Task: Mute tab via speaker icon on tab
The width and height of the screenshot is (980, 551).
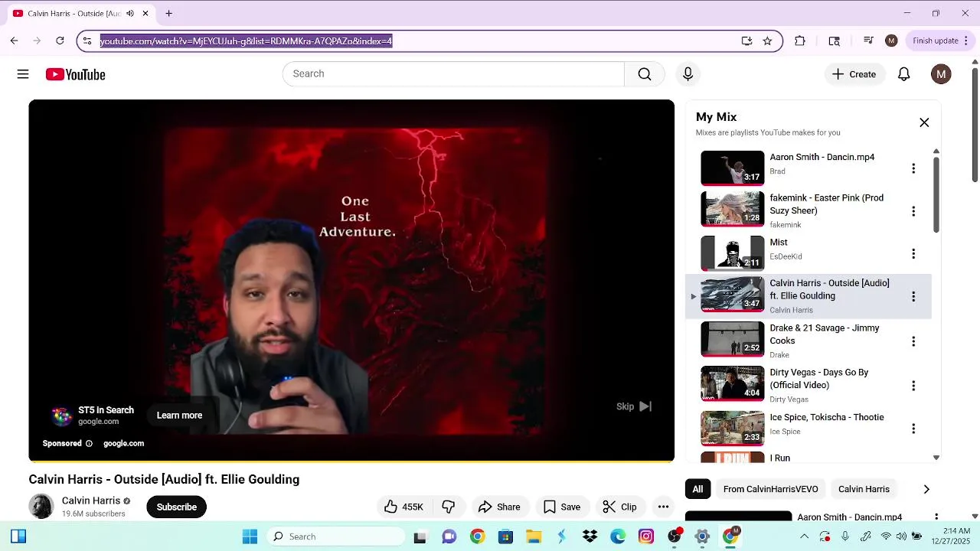Action: click(x=130, y=14)
